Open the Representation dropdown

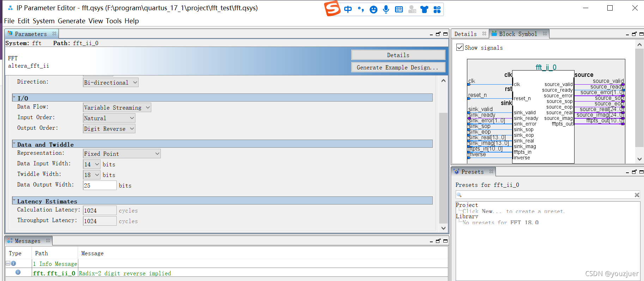(122, 154)
